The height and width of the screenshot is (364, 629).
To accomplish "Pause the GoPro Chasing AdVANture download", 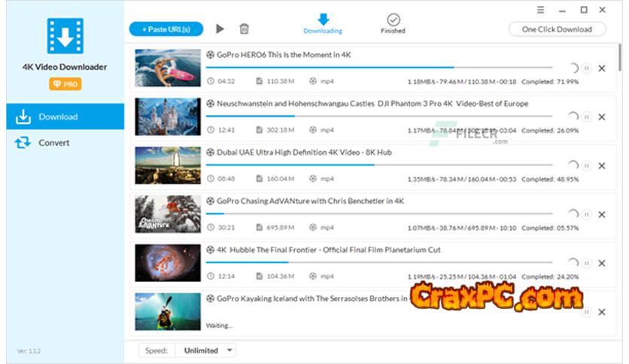I will (586, 214).
